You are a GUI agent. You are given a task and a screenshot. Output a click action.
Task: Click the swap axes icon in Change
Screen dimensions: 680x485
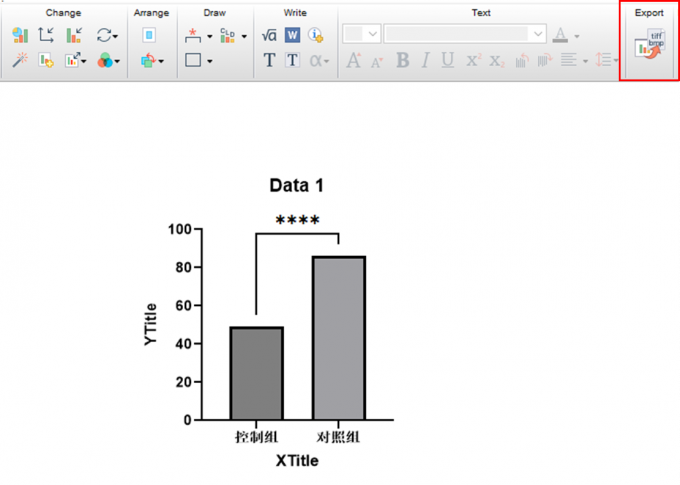point(47,35)
